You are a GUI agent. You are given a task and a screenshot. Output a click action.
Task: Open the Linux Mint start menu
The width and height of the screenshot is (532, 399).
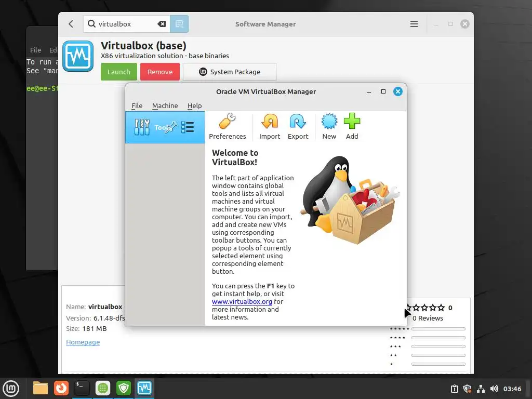[x=11, y=389]
